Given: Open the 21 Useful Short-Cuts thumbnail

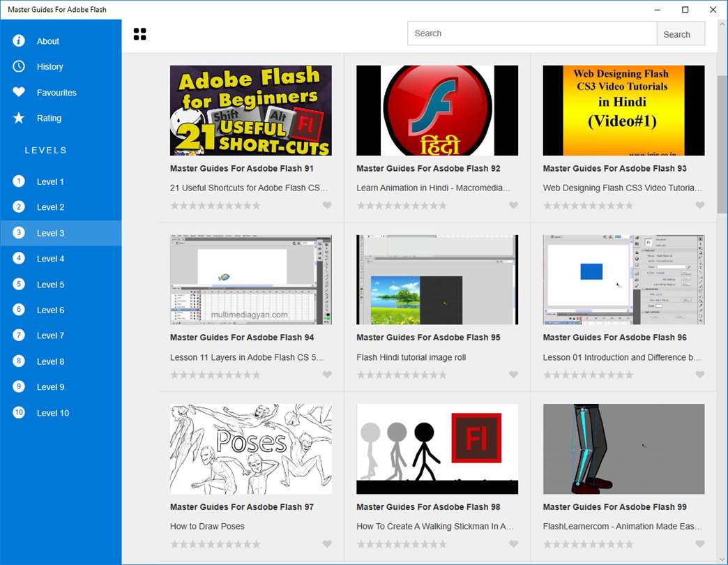Looking at the screenshot, I should pyautogui.click(x=251, y=110).
